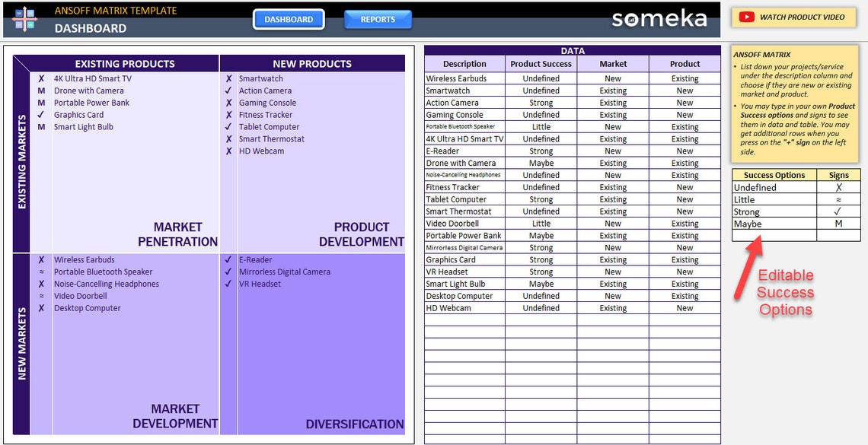Image resolution: width=868 pixels, height=445 pixels.
Task: Click the checkmark beside E-Reader in matrix
Action: [228, 260]
